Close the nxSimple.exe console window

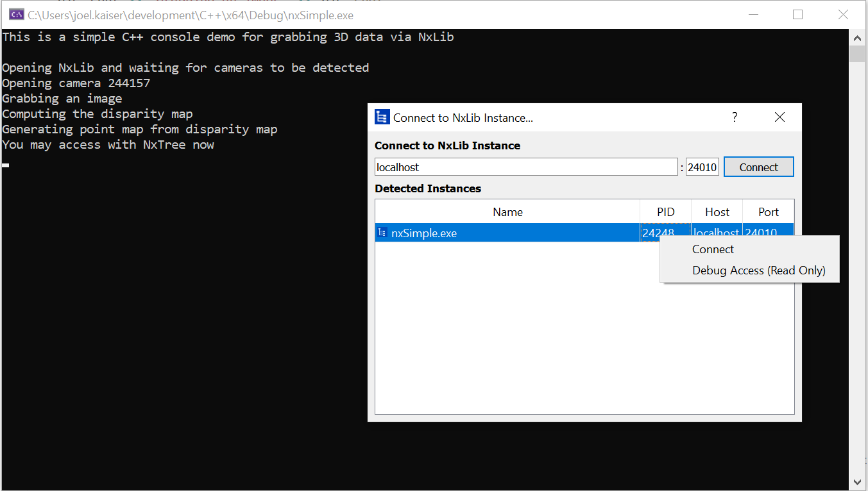click(x=843, y=15)
